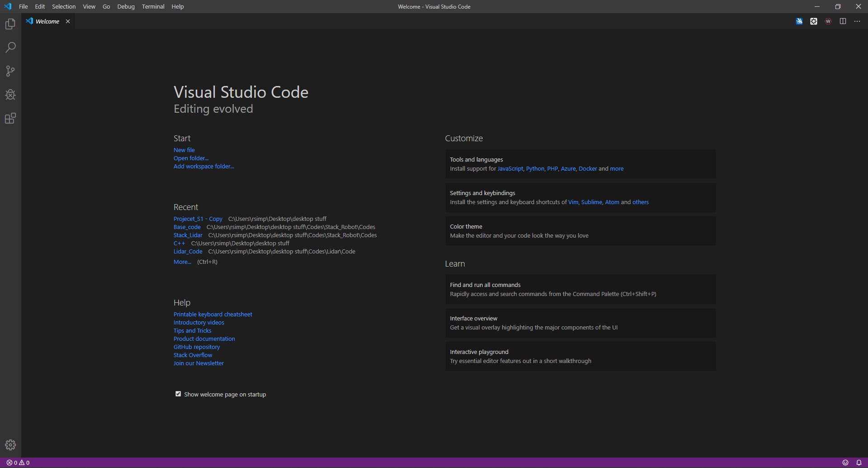Open the Interface overview card
Screen dimensions: 868x468
580,323
